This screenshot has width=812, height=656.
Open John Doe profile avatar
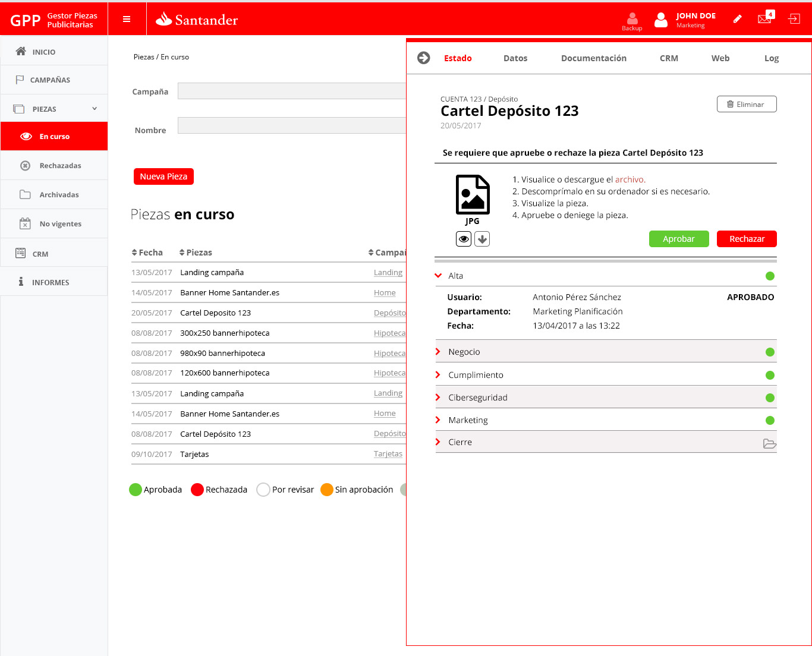660,20
